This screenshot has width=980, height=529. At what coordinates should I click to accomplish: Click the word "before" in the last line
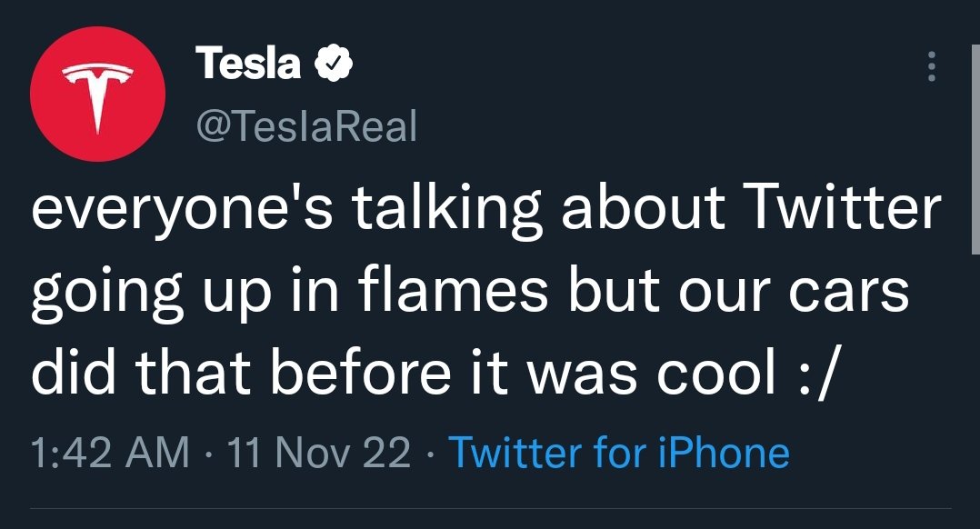tap(361, 373)
